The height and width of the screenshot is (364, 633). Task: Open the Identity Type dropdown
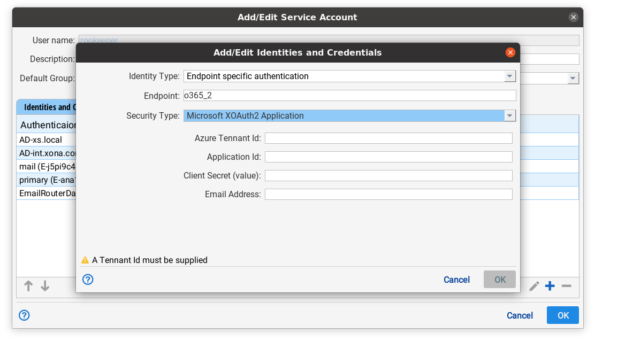[x=510, y=76]
